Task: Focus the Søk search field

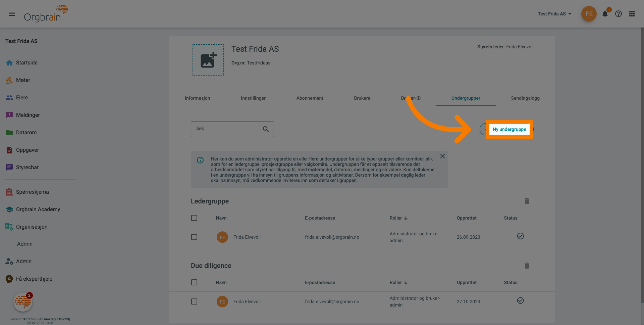Action: (232, 129)
